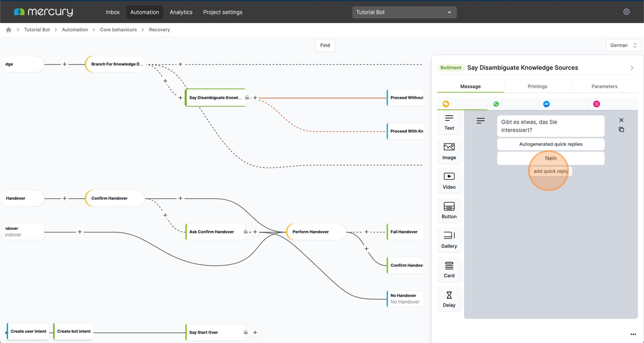Click lock icon on Ask Confirm Handover node
Screen dimensions: 644x343
coord(246,232)
